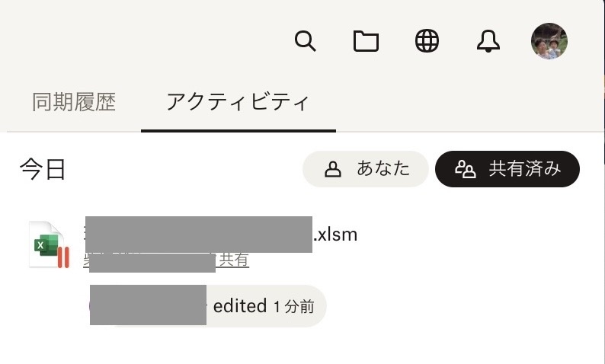The width and height of the screenshot is (605, 364).
Task: Click the two-people icon in 共有済み button
Action: click(465, 169)
